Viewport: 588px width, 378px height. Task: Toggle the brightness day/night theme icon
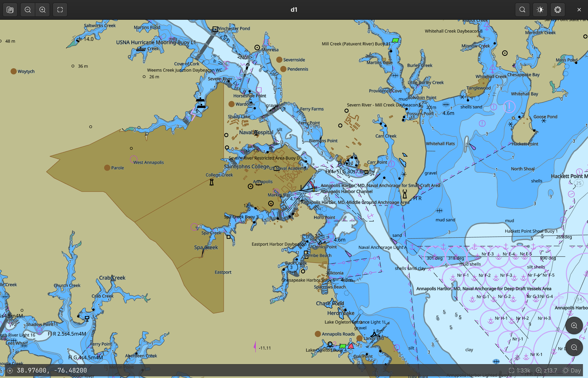coord(540,10)
